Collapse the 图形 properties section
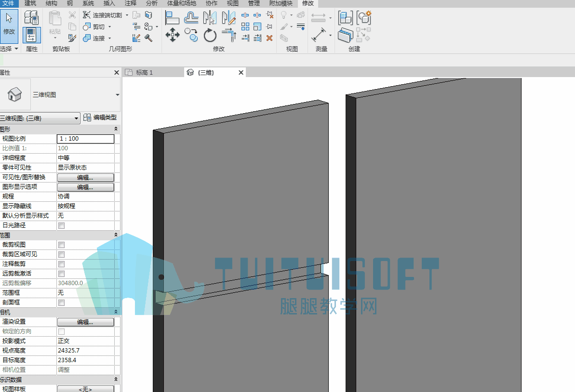This screenshot has height=392, width=575. coord(116,129)
